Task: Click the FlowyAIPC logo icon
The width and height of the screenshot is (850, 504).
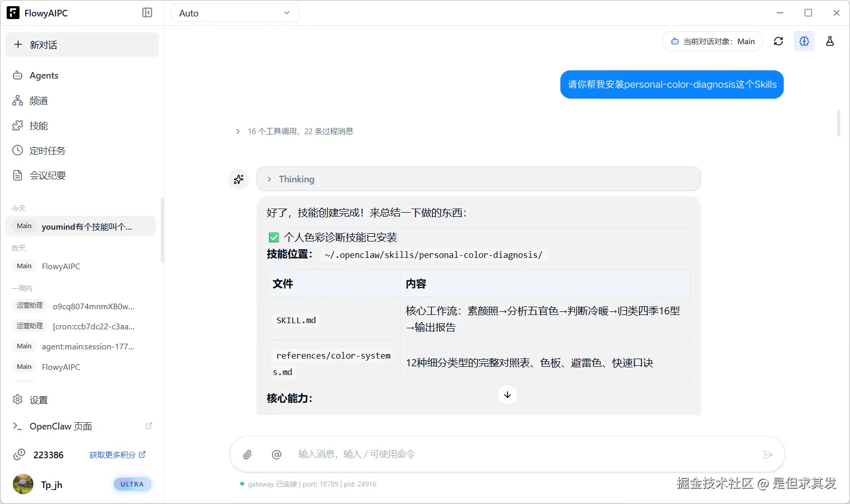Action: (x=13, y=13)
